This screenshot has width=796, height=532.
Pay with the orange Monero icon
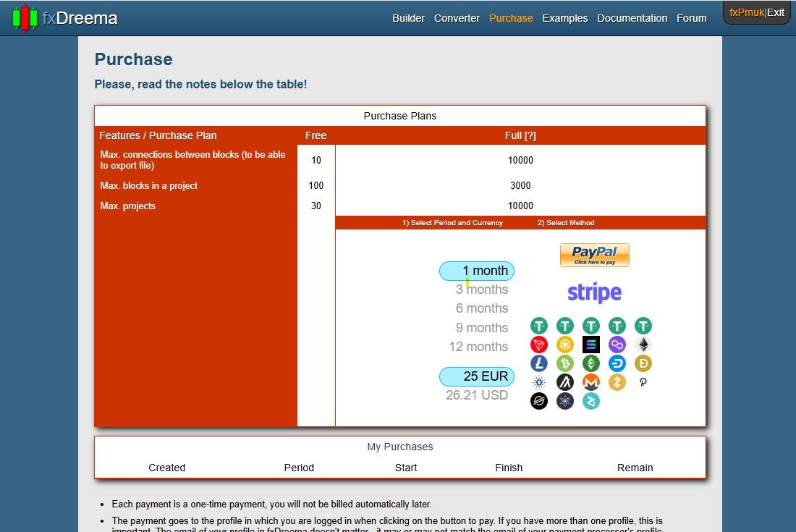point(591,382)
